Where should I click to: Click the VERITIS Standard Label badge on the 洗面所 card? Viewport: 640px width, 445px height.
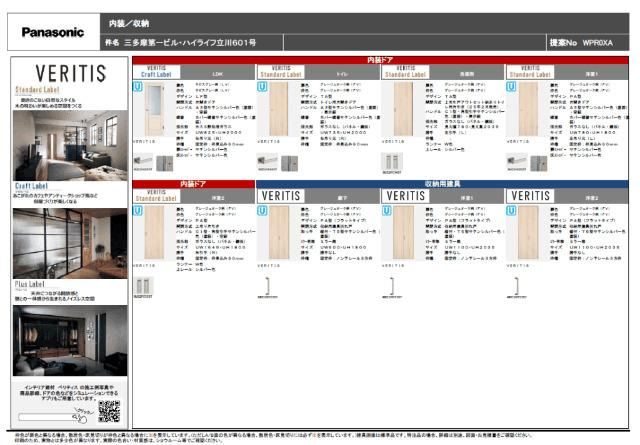tap(406, 72)
